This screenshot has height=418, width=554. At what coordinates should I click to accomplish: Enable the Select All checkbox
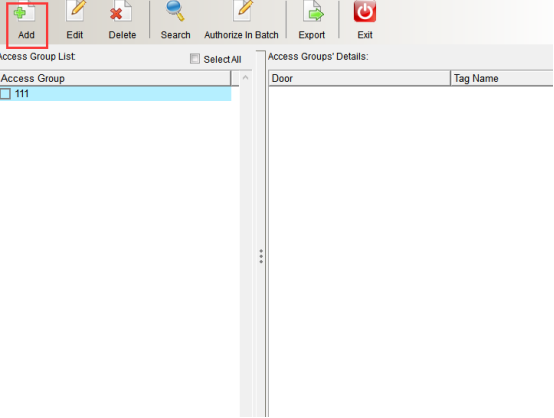coord(195,59)
